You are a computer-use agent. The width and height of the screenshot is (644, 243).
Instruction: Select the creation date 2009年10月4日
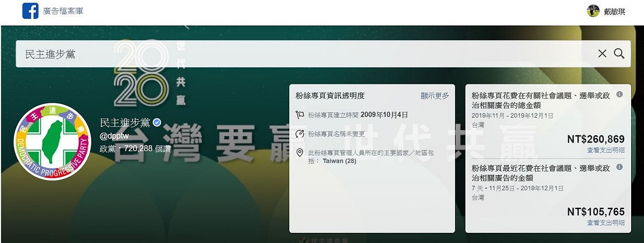[x=384, y=115]
